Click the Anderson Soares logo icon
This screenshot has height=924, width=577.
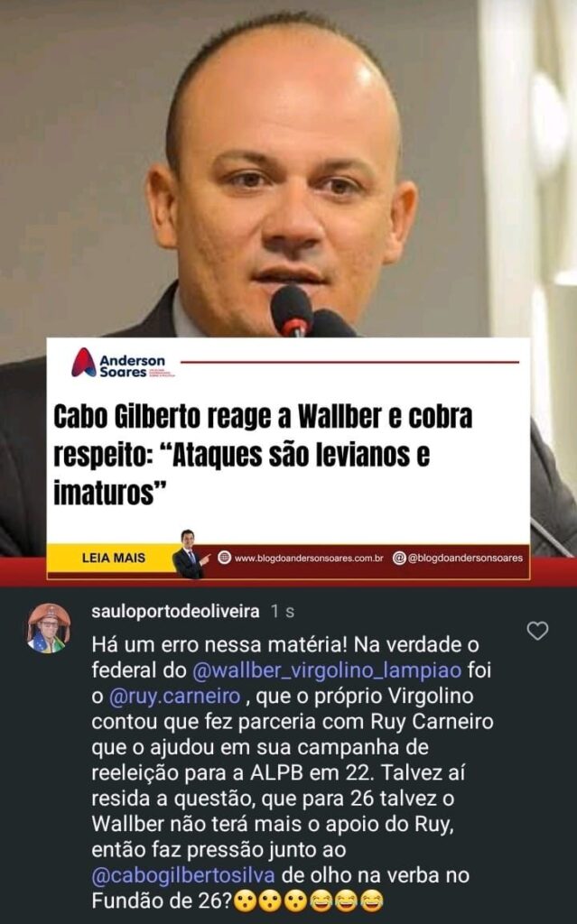coord(84,363)
